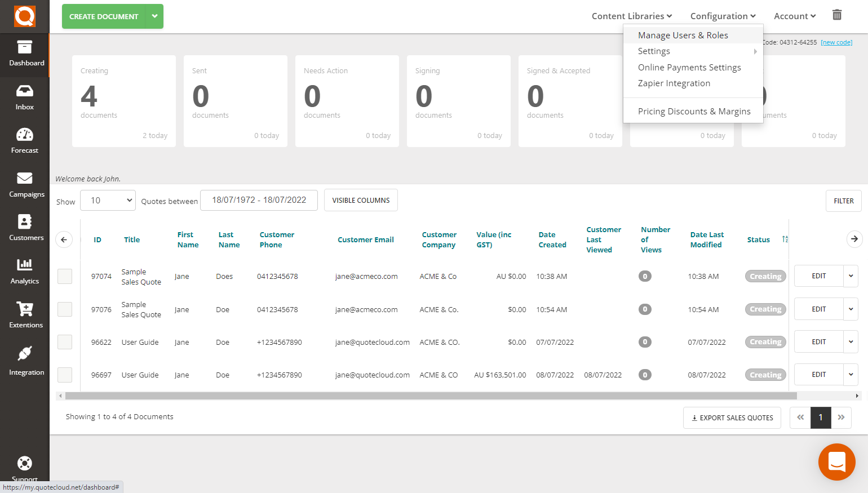This screenshot has width=868, height=493.
Task: Click the trash bin icon in the toolbar
Action: coord(836,15)
